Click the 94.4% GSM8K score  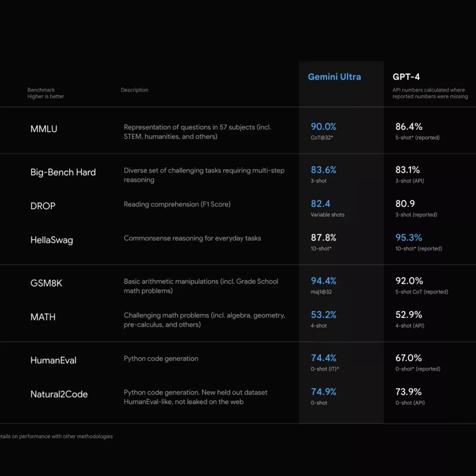pos(324,281)
